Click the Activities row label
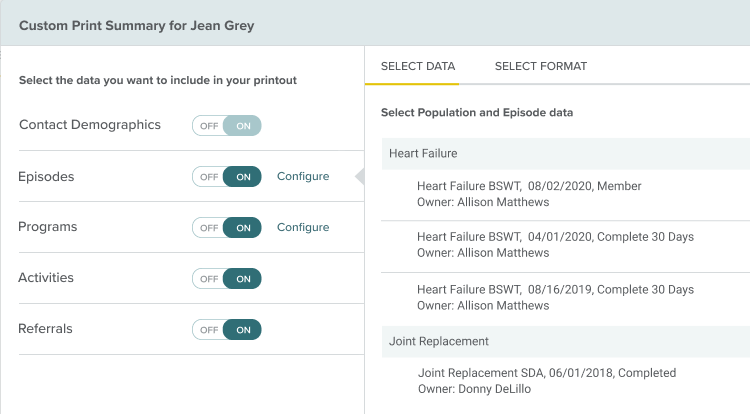The width and height of the screenshot is (750, 414). coord(46,278)
